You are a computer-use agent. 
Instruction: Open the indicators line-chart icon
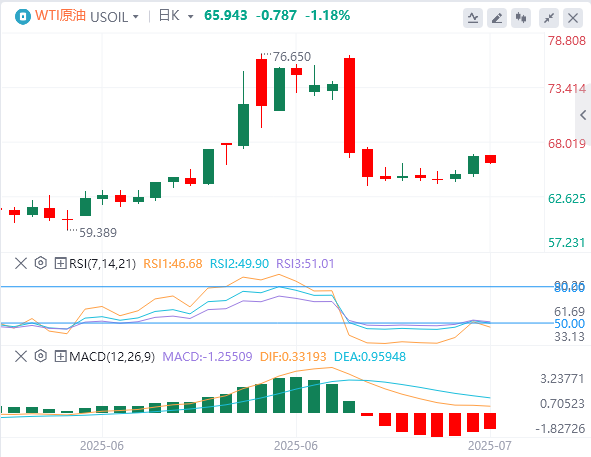coord(473,18)
